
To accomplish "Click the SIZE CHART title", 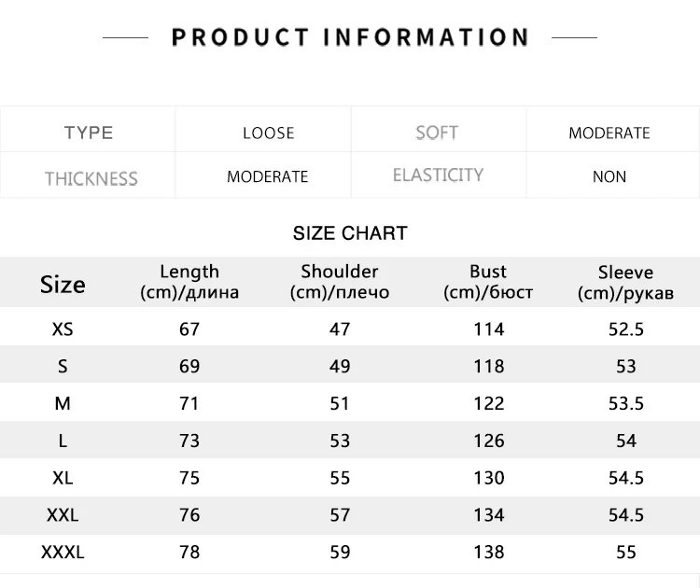I will click(350, 233).
